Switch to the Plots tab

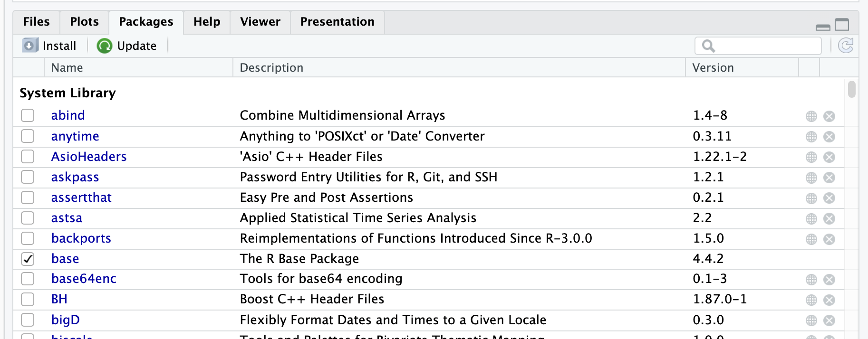pyautogui.click(x=84, y=22)
